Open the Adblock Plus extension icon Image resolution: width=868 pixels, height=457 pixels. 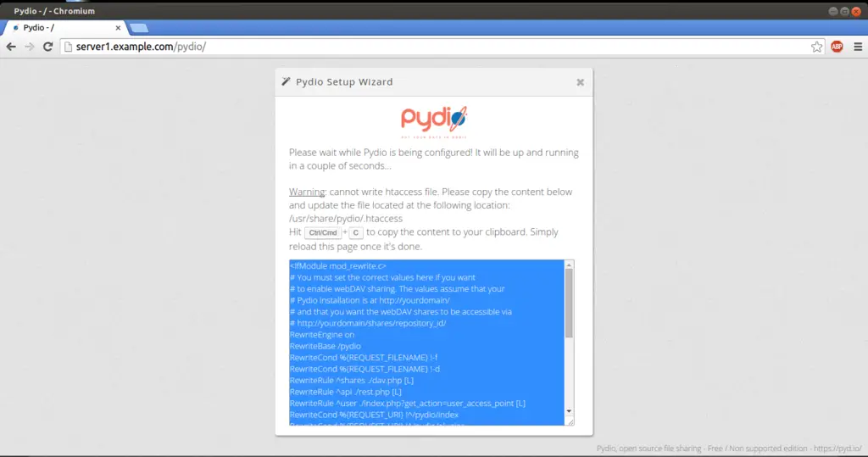pos(837,47)
